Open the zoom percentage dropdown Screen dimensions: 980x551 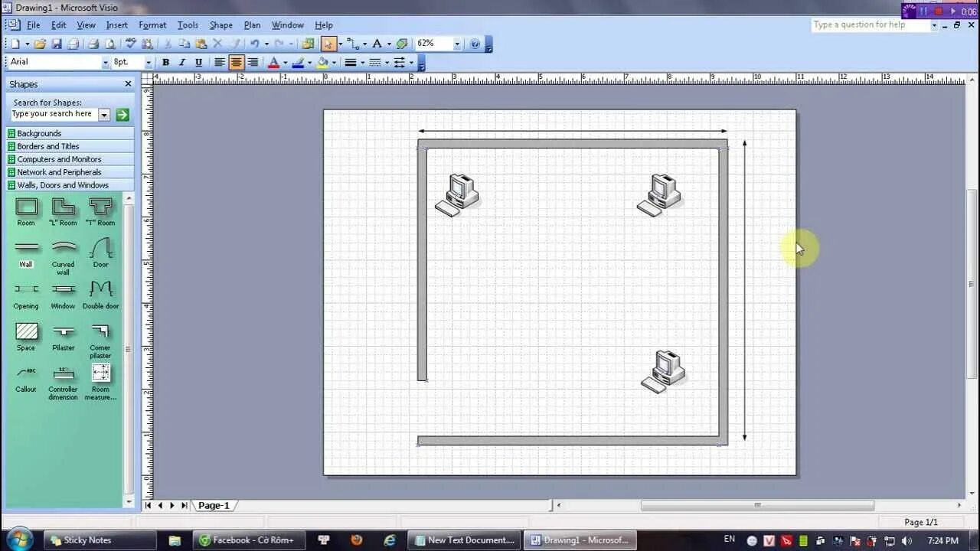tap(456, 44)
